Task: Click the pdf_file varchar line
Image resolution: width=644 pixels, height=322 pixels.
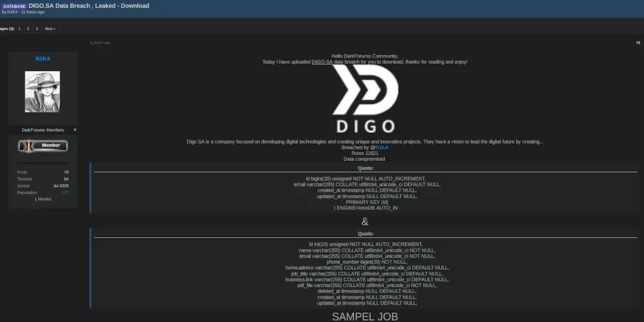Action: point(367,285)
